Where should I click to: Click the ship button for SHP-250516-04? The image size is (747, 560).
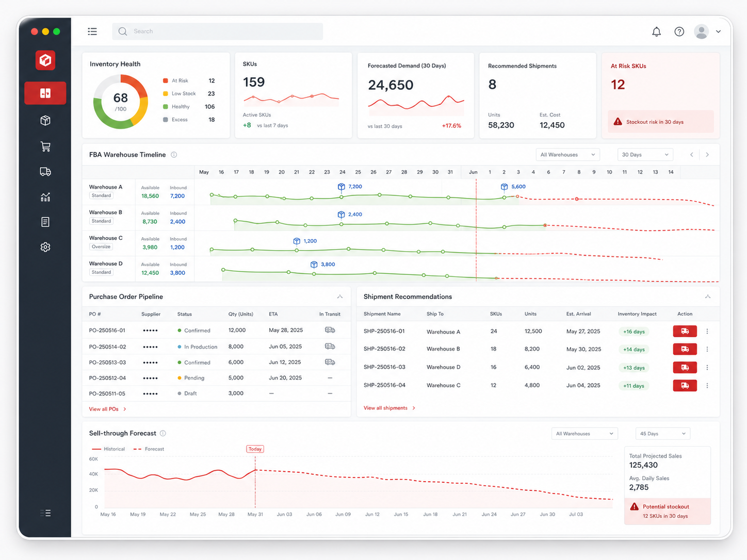coord(685,385)
